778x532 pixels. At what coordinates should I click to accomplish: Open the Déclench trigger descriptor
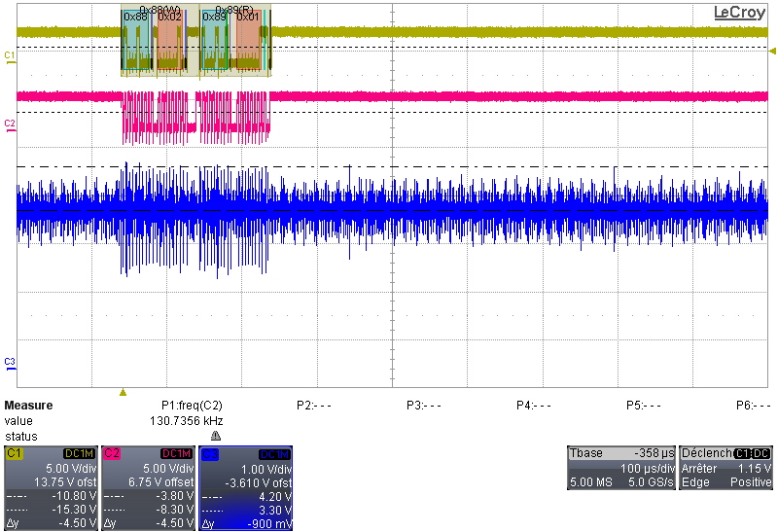click(x=725, y=468)
